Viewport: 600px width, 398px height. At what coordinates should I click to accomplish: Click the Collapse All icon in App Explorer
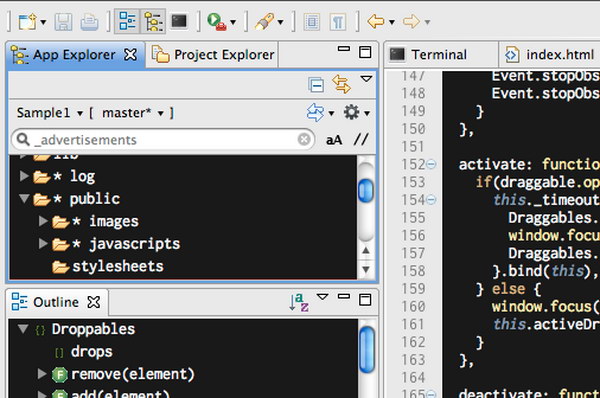pyautogui.click(x=316, y=85)
